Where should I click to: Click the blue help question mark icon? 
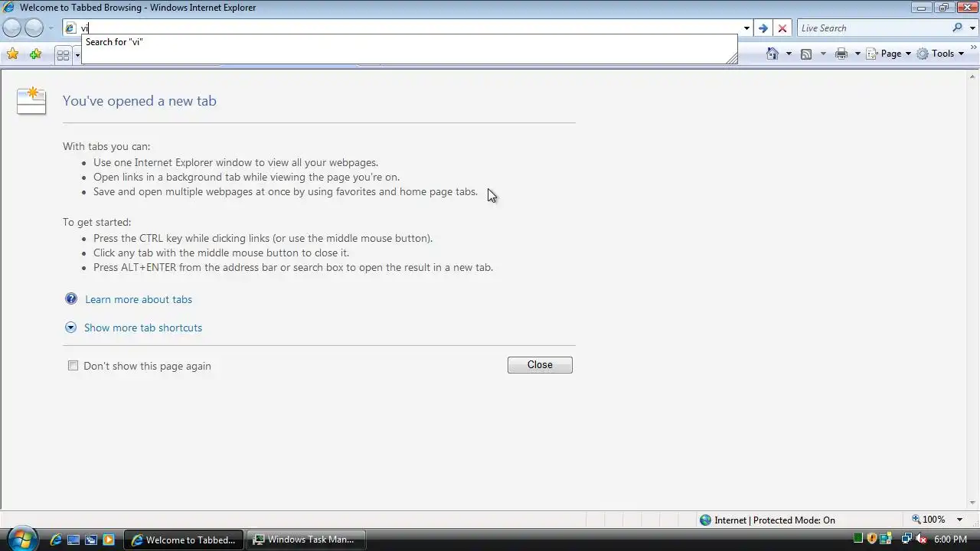tap(71, 298)
